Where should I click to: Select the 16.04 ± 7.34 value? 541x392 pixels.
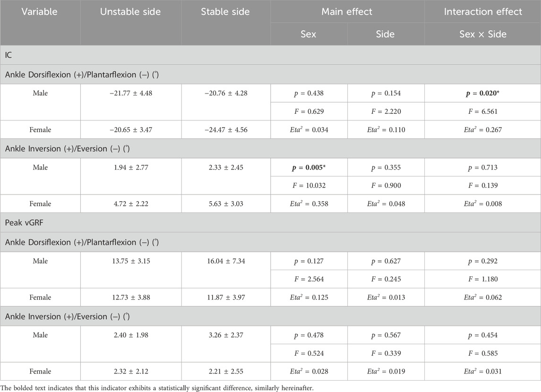(226, 261)
